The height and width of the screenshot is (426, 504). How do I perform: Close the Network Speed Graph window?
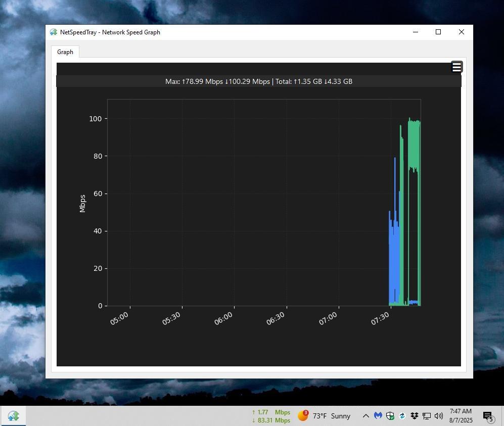tap(461, 32)
